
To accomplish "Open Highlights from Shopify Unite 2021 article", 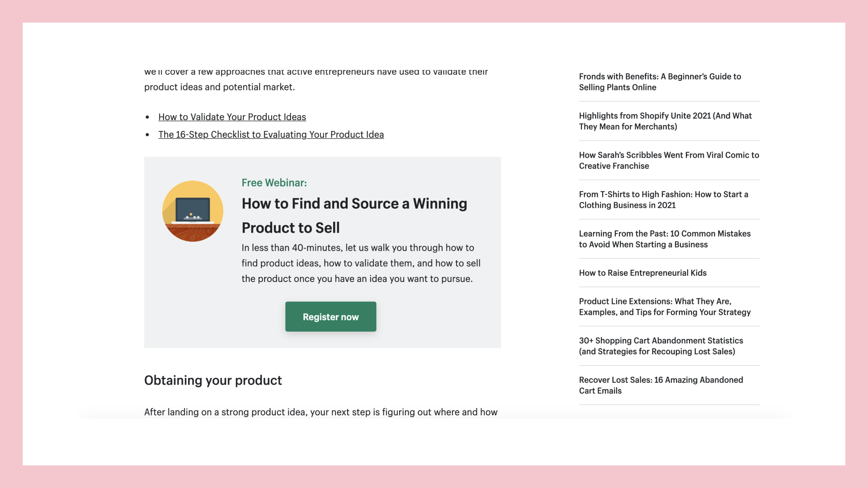I will (x=665, y=121).
